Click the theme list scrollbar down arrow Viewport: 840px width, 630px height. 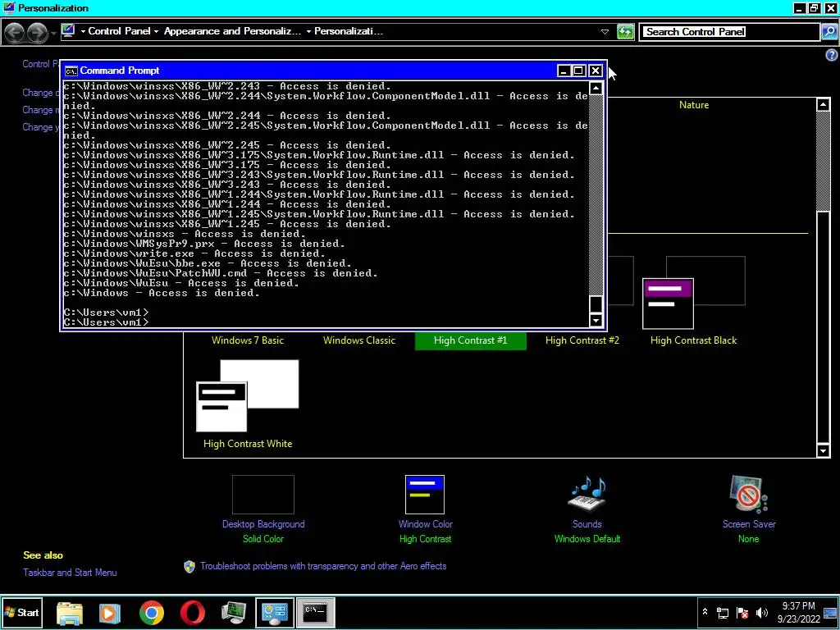tap(824, 451)
